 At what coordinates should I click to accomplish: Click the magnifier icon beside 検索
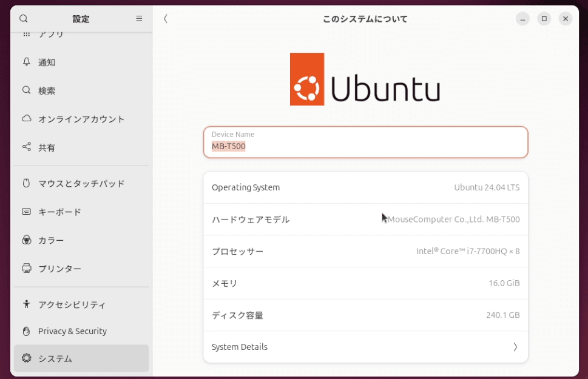point(26,90)
